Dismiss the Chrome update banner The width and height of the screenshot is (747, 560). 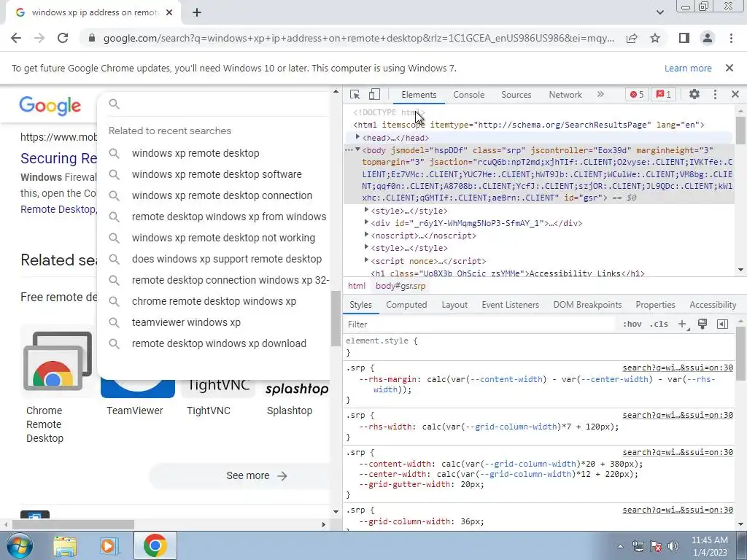[x=729, y=68]
